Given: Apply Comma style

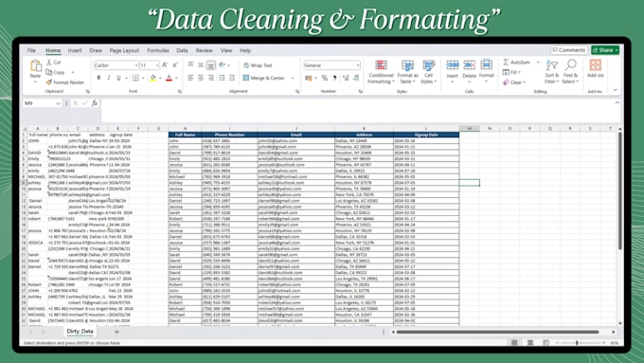Looking at the screenshot, I should coord(334,78).
